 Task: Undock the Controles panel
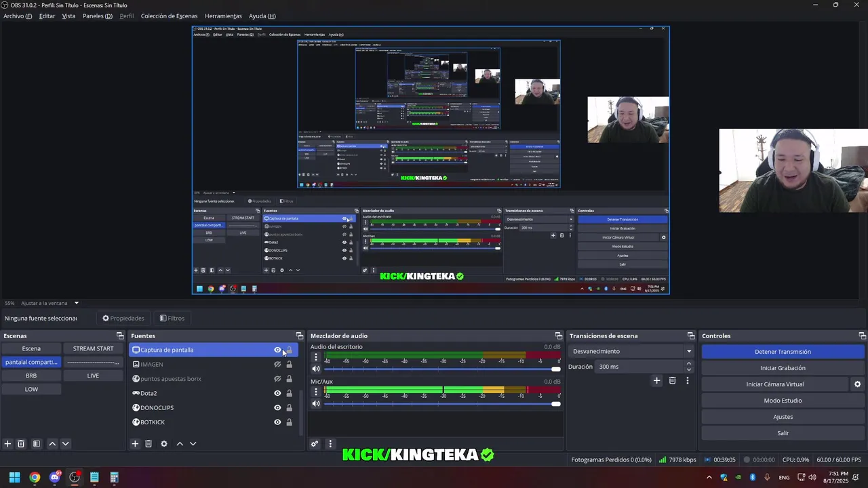(863, 335)
